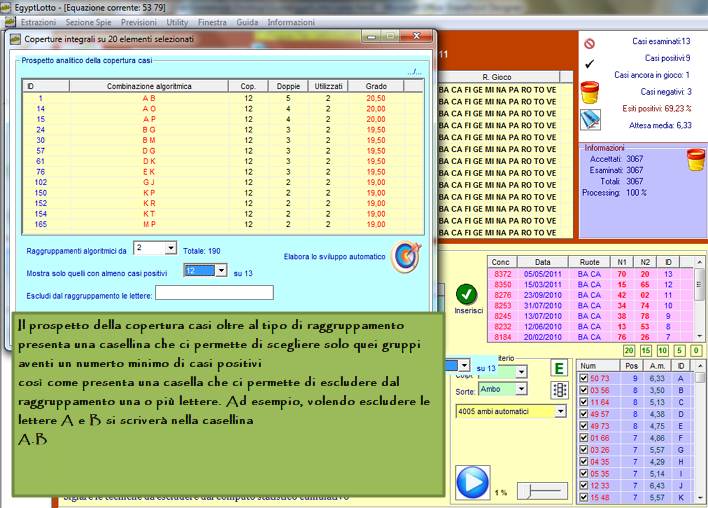Open the Utility menu
Image resolution: width=708 pixels, height=508 pixels.
coord(177,22)
